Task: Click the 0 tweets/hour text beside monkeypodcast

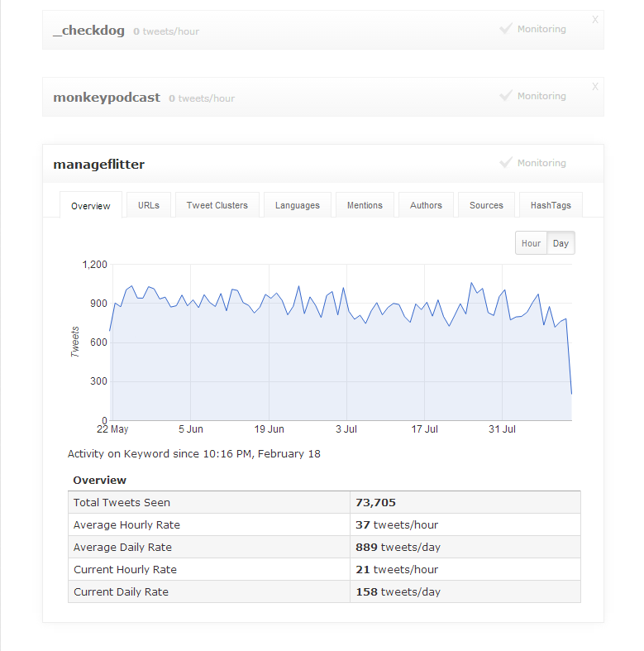Action: point(202,98)
